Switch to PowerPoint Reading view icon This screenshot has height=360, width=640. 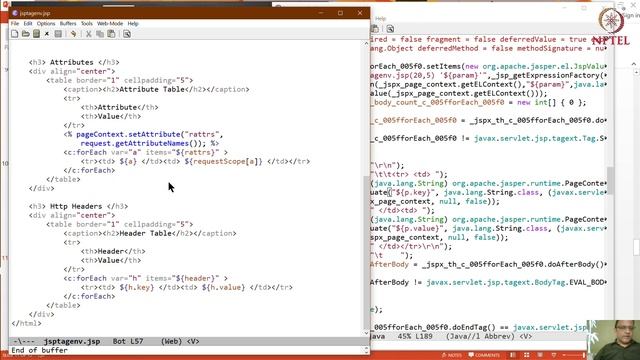click(x=540, y=355)
